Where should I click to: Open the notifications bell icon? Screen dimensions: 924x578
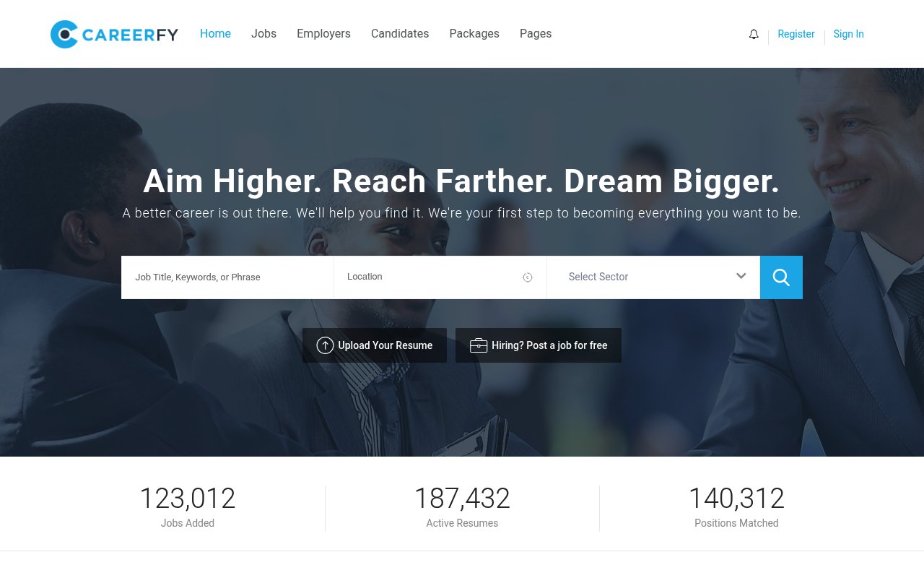[754, 34]
